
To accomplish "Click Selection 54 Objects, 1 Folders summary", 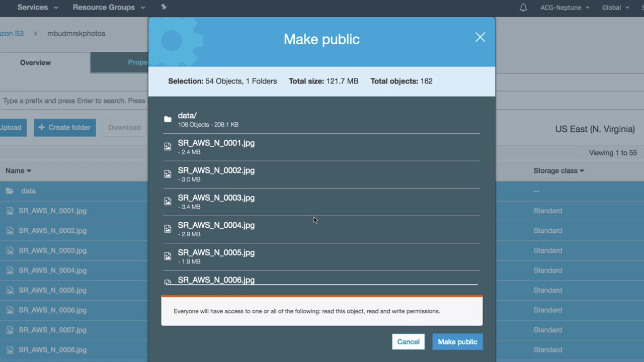I will click(x=222, y=81).
